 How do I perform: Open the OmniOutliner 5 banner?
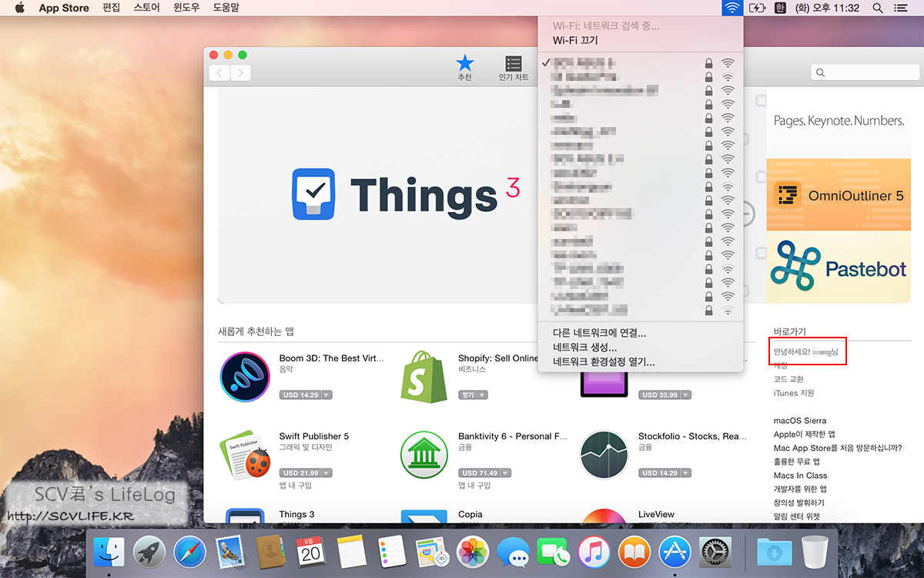(x=839, y=196)
